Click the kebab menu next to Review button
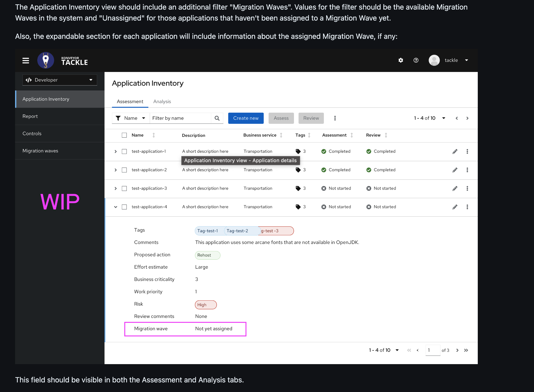The width and height of the screenshot is (534, 392). tap(335, 118)
